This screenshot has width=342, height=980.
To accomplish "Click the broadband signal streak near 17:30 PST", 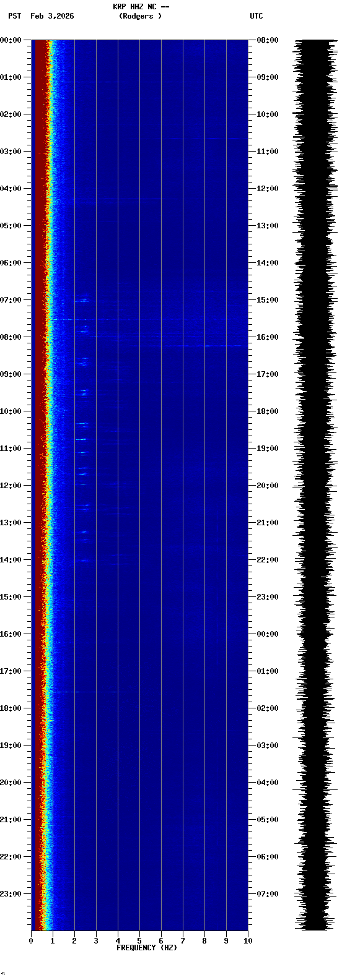I will tap(102, 692).
